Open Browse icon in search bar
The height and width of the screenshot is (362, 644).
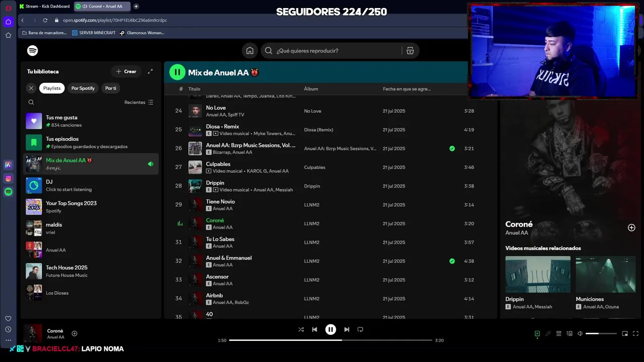click(410, 51)
